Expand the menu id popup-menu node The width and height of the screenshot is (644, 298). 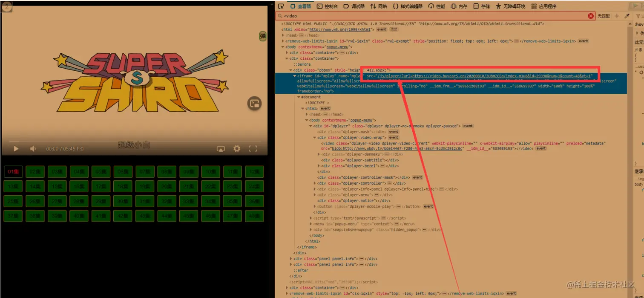310,224
